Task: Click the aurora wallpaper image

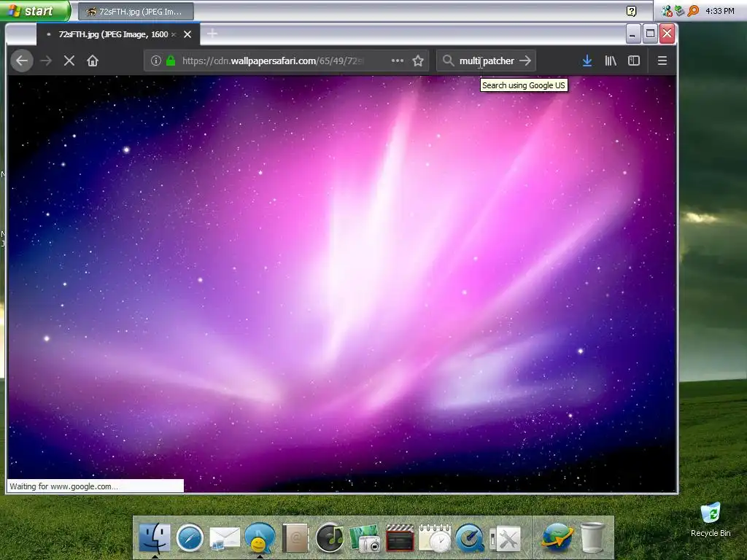Action: 341,284
